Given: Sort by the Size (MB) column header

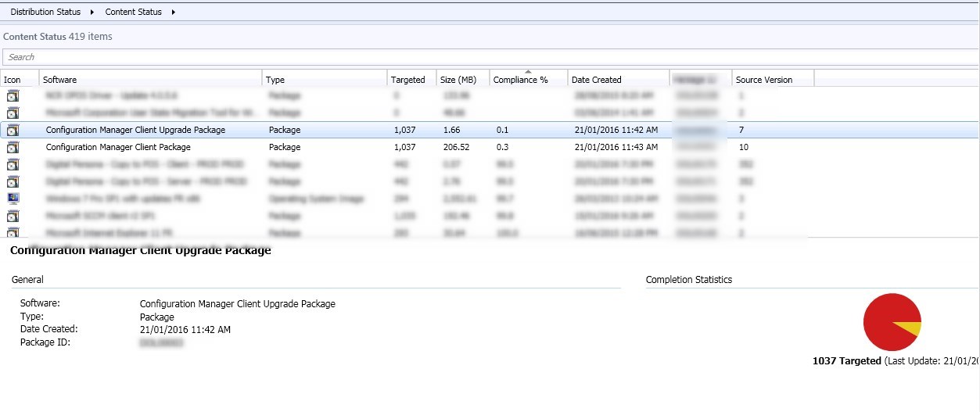Looking at the screenshot, I should pos(458,80).
